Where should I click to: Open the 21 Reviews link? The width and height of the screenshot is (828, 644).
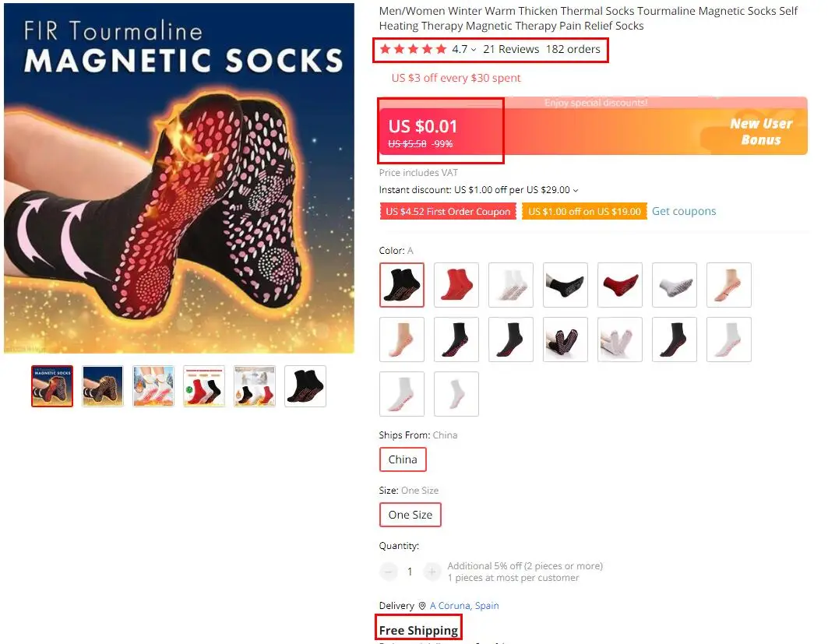[511, 49]
